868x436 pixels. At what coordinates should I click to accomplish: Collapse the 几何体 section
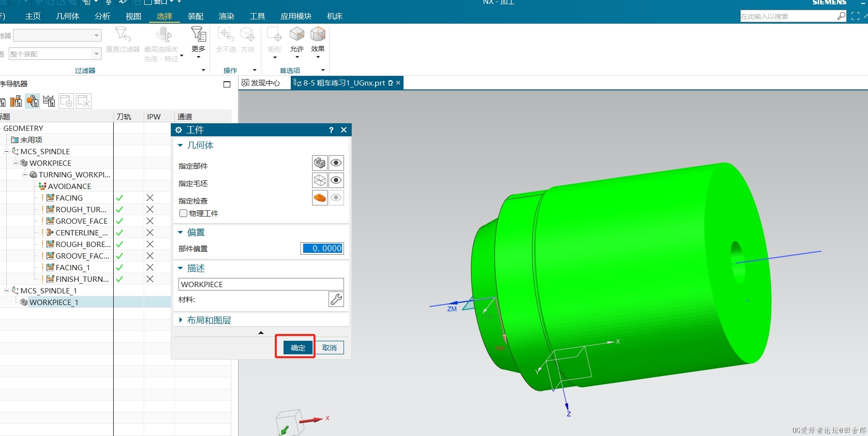click(x=180, y=145)
